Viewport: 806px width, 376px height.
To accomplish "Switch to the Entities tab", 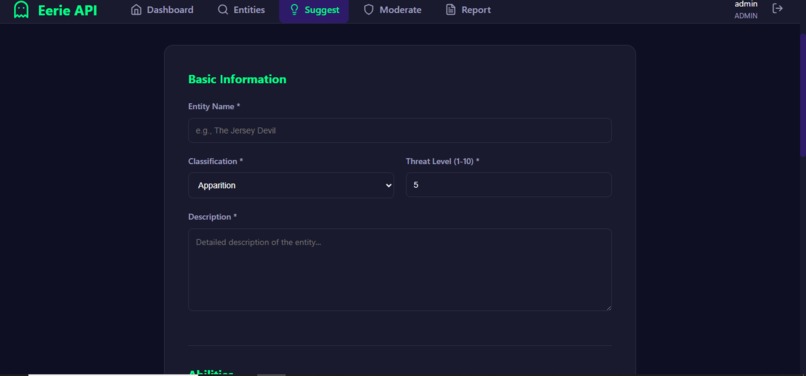I will (241, 10).
